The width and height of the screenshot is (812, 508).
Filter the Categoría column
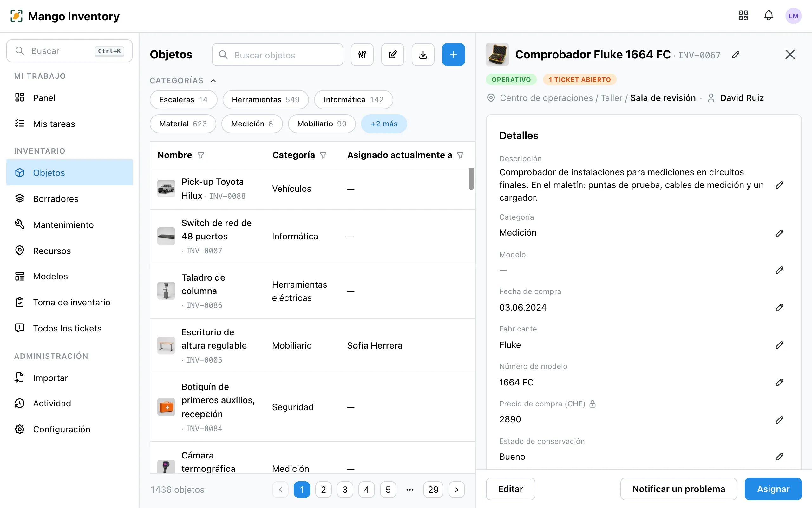click(x=323, y=155)
